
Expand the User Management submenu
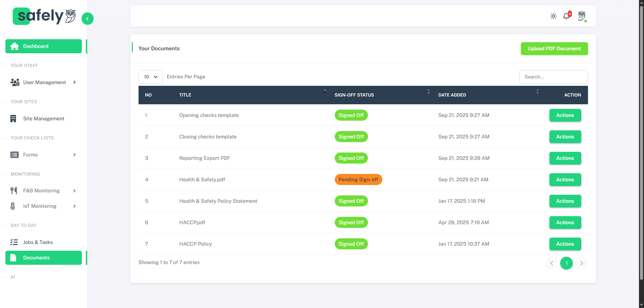click(x=74, y=82)
